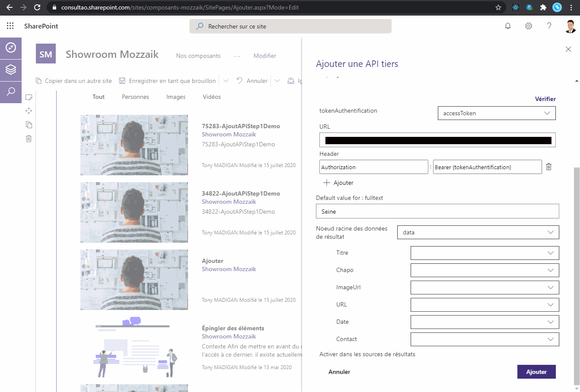Viewport: 580px width, 392px height.
Task: Click the delete web part trash icon
Action: point(29,139)
